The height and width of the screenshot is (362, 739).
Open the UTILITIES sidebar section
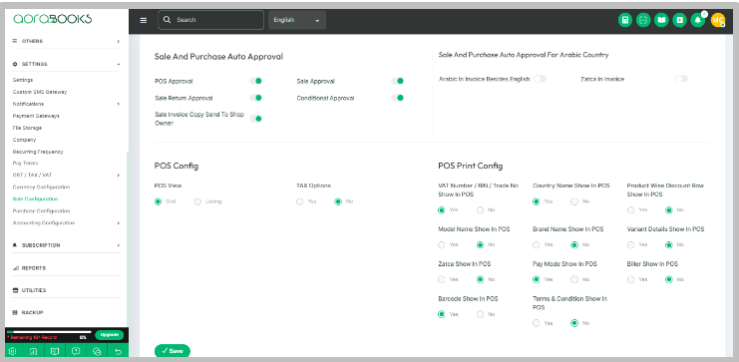click(66, 290)
